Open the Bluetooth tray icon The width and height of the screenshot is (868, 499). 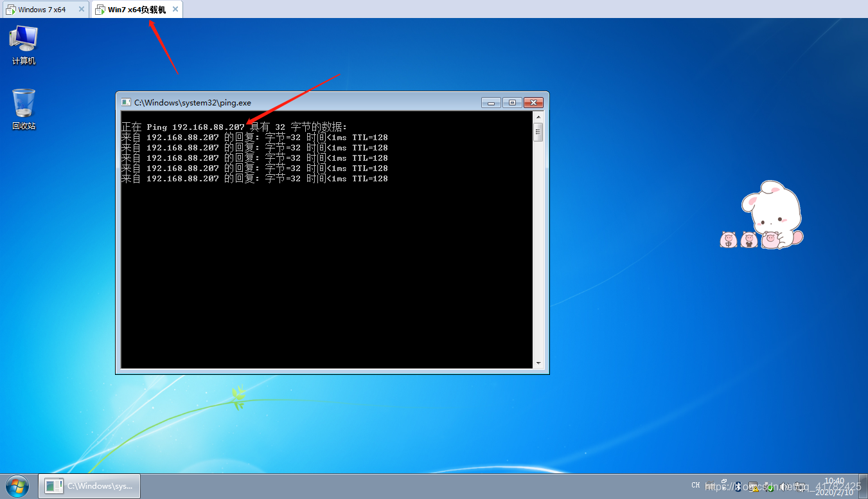tap(738, 486)
